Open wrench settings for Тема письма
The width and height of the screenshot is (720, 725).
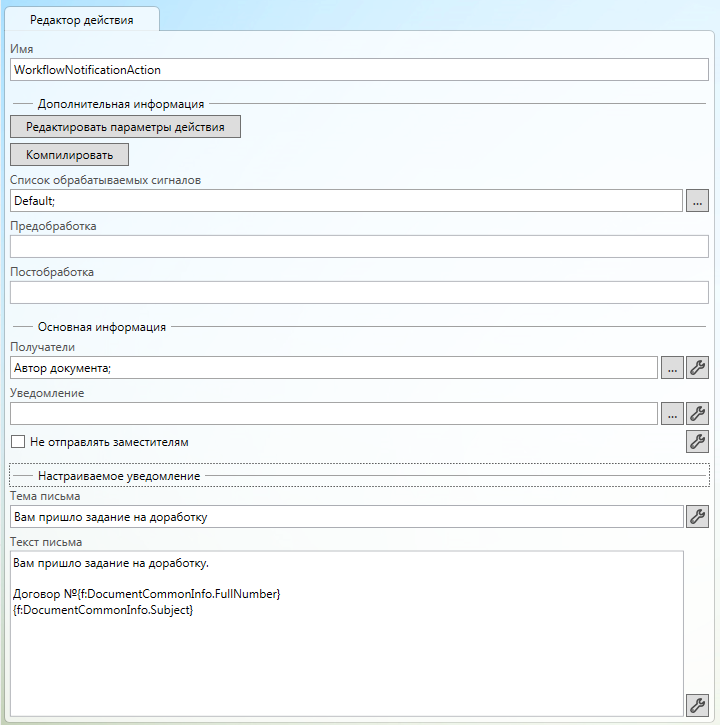pos(697,516)
